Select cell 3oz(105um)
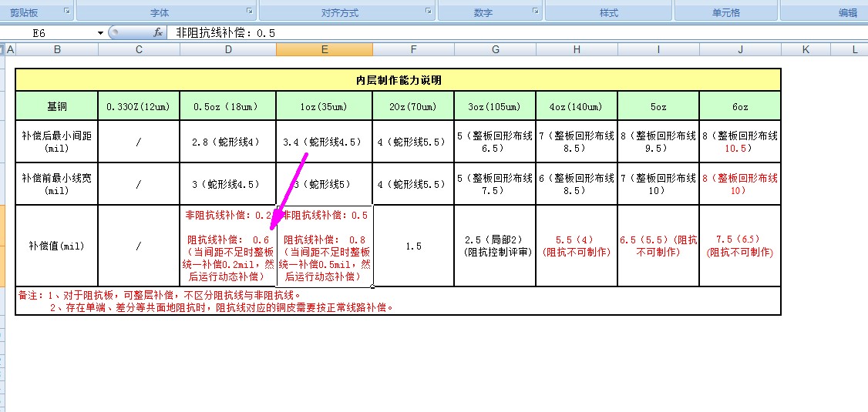The height and width of the screenshot is (412, 868). (495, 106)
